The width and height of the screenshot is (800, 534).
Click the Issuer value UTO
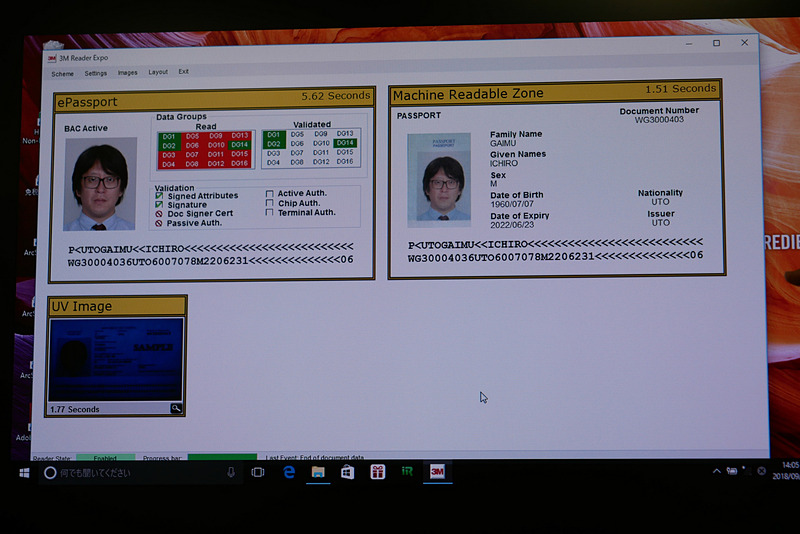pyautogui.click(x=661, y=223)
